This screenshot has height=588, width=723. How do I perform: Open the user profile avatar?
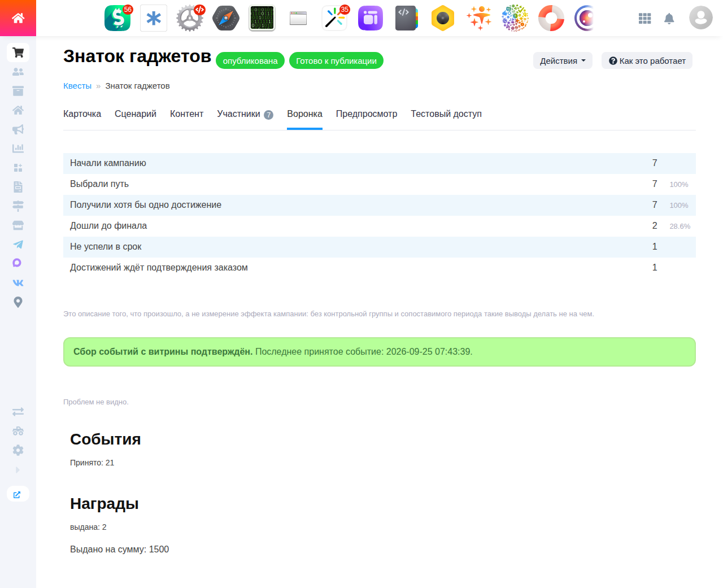click(x=701, y=18)
